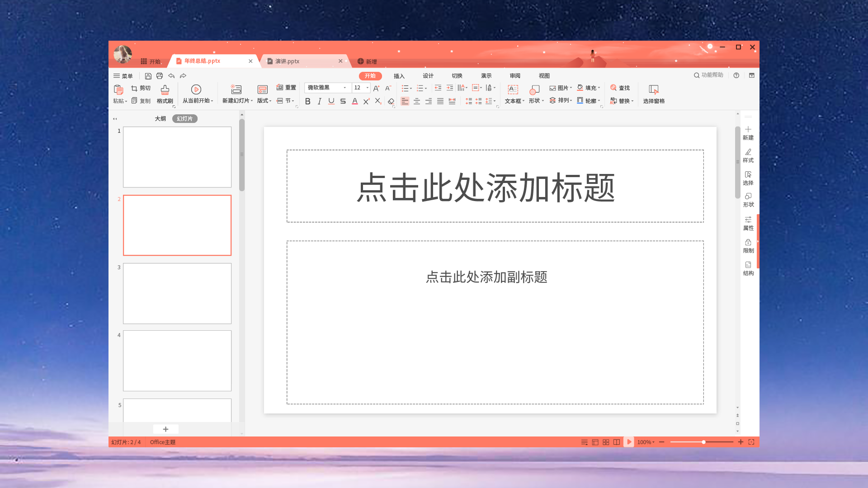The height and width of the screenshot is (488, 868).
Task: Click the Format Painter (格式刷) icon
Action: click(x=165, y=90)
